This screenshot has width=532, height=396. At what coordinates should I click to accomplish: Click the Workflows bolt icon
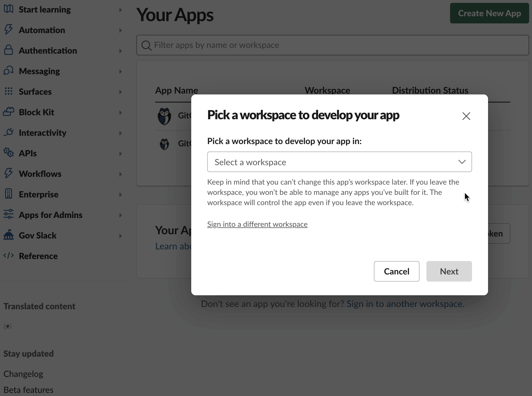9,173
